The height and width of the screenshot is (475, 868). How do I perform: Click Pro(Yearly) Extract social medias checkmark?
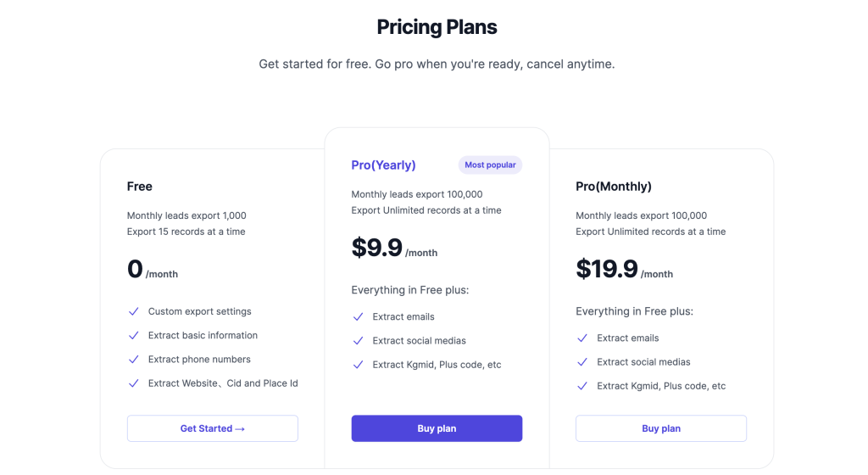tap(358, 340)
